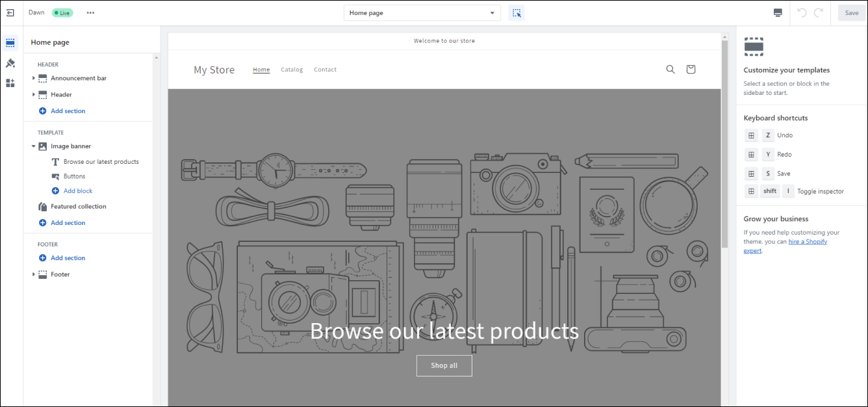Viewport: 868px width, 407px height.
Task: Open the three-dot more actions menu
Action: (x=90, y=13)
